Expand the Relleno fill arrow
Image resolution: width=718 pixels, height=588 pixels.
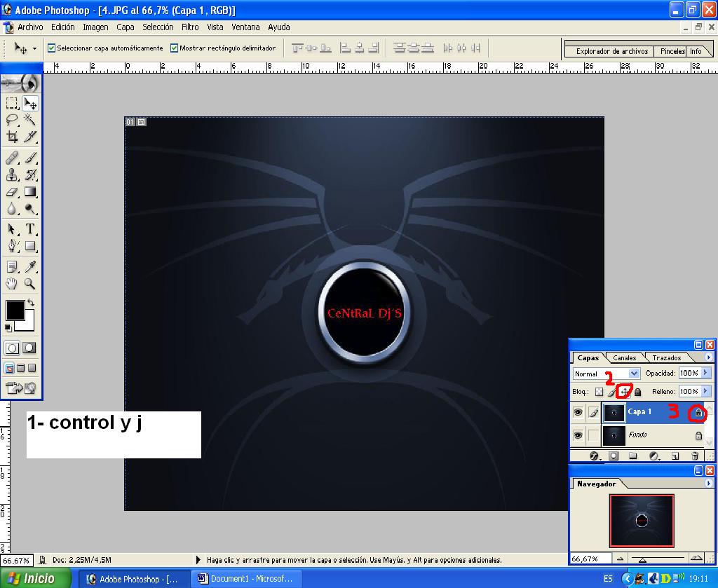(705, 392)
